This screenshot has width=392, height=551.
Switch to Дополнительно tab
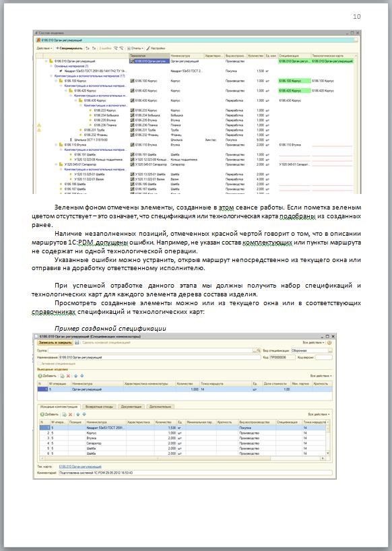(160, 407)
